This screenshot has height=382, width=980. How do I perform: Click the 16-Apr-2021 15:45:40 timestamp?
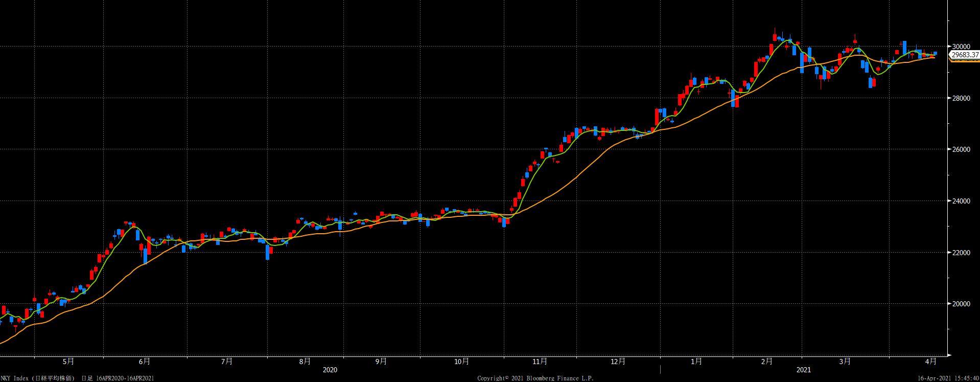948,378
